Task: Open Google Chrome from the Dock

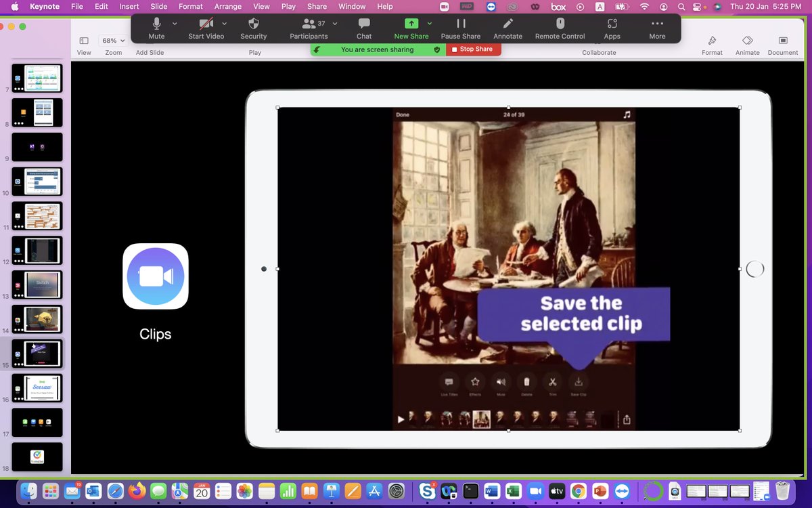Action: click(578, 491)
